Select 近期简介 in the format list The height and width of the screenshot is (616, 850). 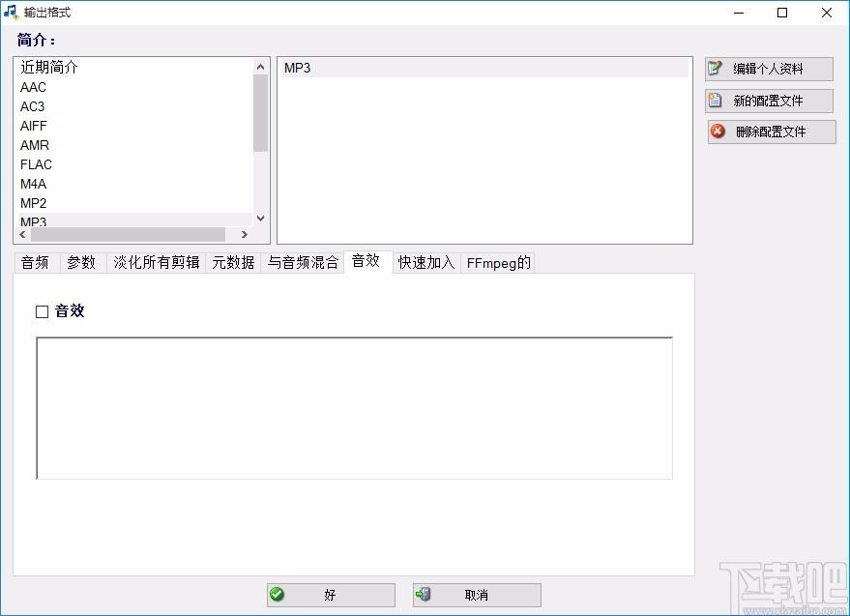(x=135, y=68)
